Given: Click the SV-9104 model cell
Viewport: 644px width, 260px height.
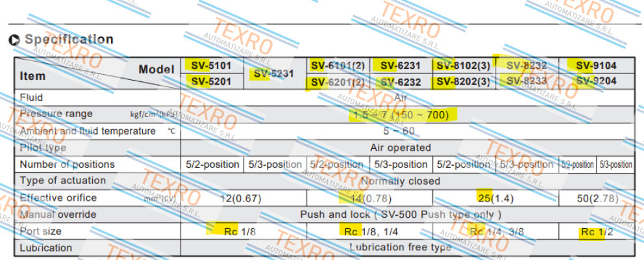Looking at the screenshot, I should pos(596,66).
